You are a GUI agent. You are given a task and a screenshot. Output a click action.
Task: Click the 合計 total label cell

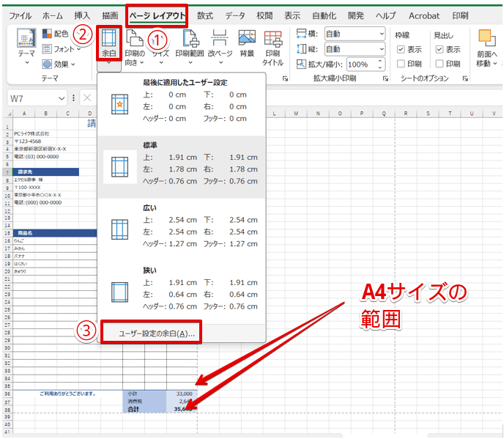[x=144, y=409]
